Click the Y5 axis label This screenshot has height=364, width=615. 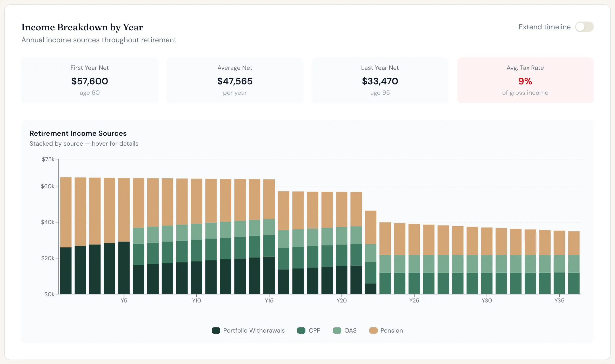point(124,301)
